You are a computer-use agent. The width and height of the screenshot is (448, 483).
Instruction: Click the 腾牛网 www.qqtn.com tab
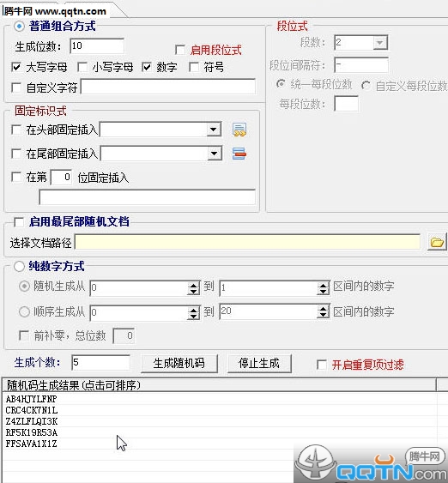coord(56,11)
